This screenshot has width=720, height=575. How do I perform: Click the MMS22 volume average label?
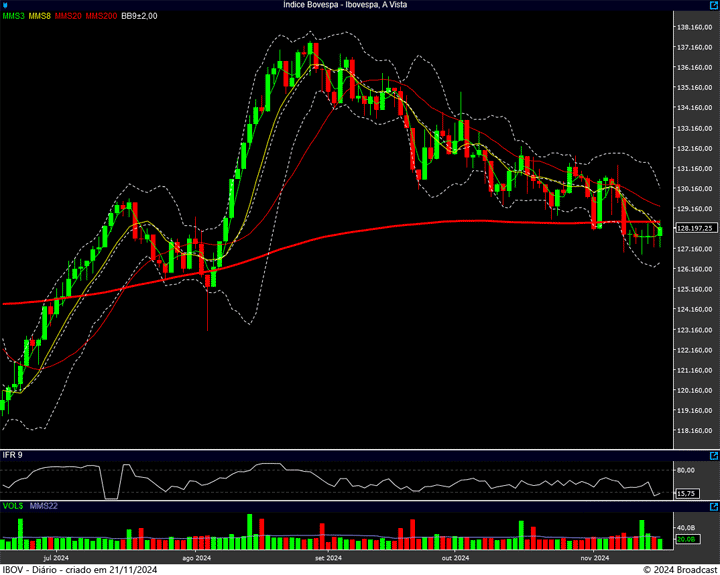pos(44,506)
